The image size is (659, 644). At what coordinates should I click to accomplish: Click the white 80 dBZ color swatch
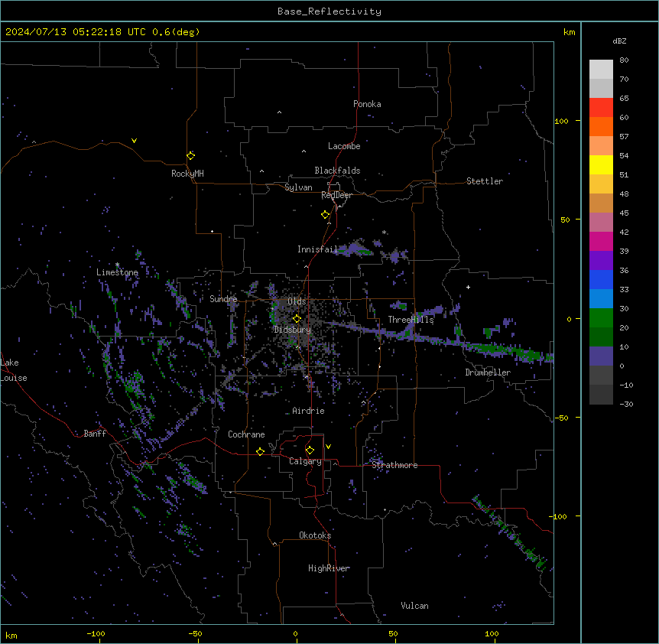tap(601, 70)
